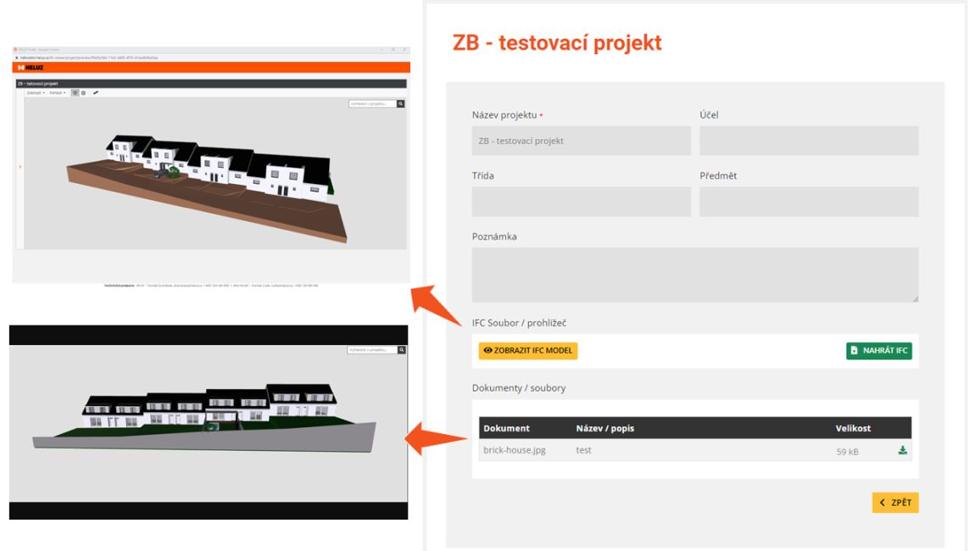The height and width of the screenshot is (551, 980).
Task: Open the Pohled dropdown in viewer toolbar
Action: pos(57,92)
